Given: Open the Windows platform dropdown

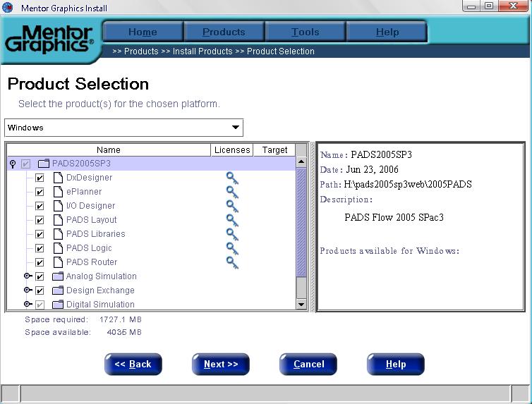Looking at the screenshot, I should pos(124,128).
